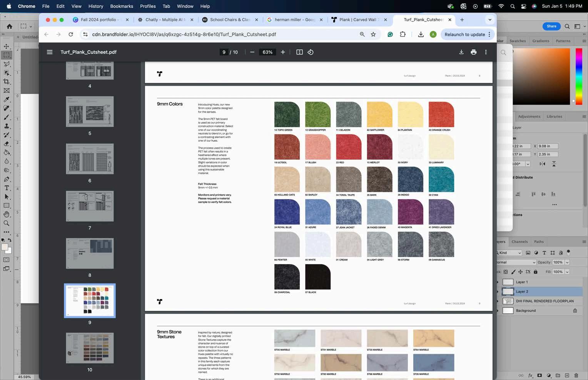Switch to the School Chairs tab
588x380 pixels.
point(230,20)
